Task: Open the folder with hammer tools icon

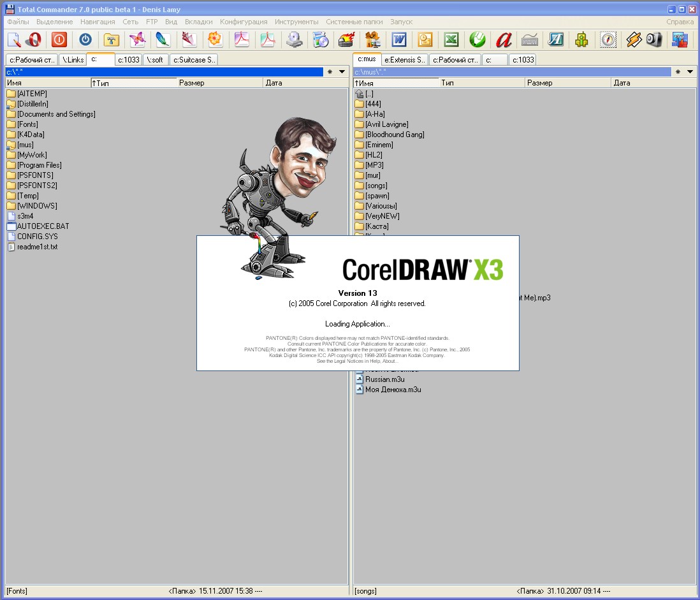Action: [111, 40]
